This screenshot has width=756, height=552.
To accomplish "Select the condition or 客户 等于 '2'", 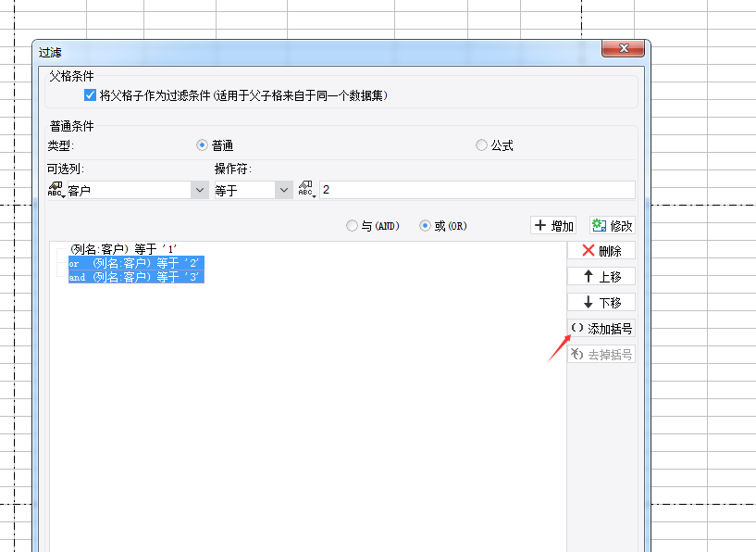I will tap(136, 263).
